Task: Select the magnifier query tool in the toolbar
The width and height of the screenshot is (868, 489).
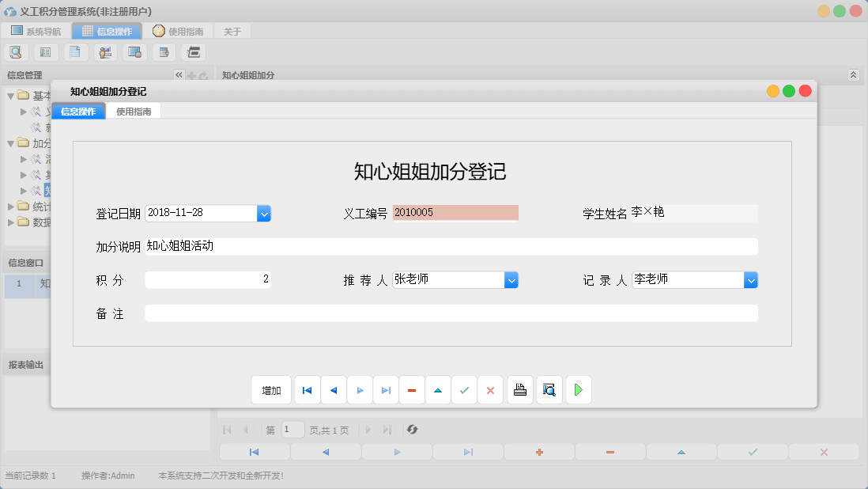Action: click(16, 51)
